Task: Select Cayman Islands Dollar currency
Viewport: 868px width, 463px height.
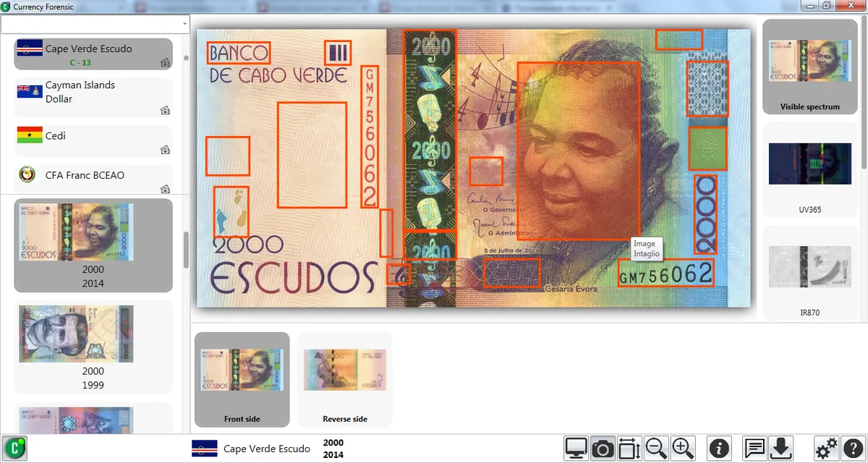Action: [93, 98]
